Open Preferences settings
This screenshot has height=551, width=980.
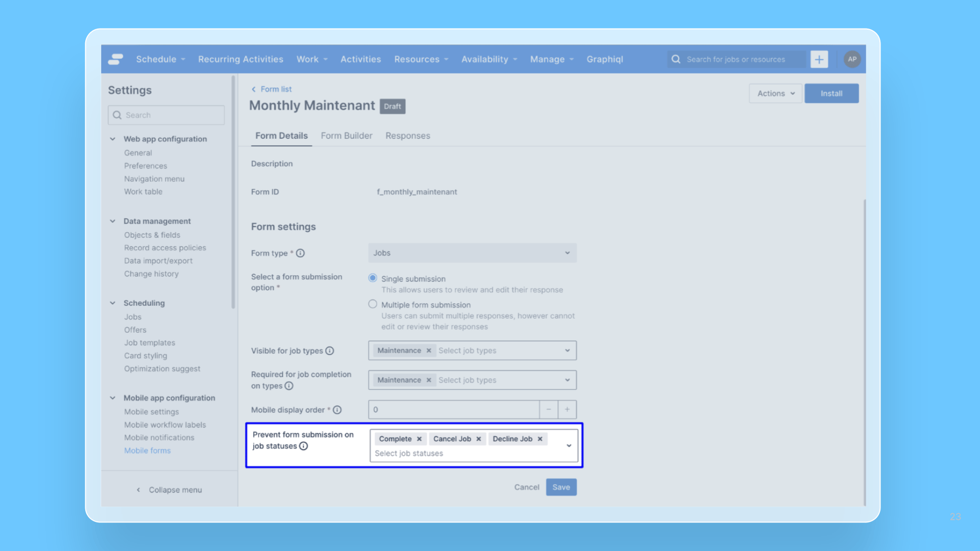(145, 166)
